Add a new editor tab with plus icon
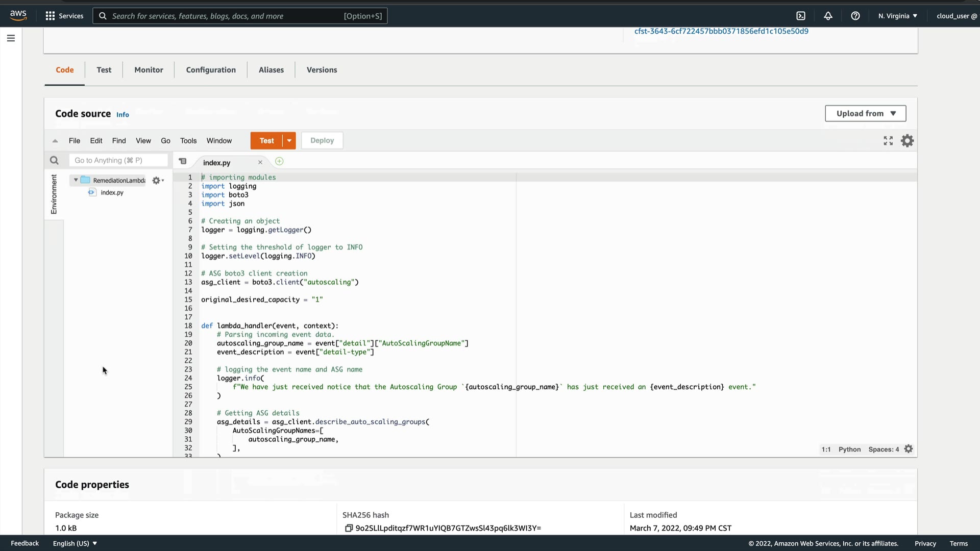 (x=279, y=162)
